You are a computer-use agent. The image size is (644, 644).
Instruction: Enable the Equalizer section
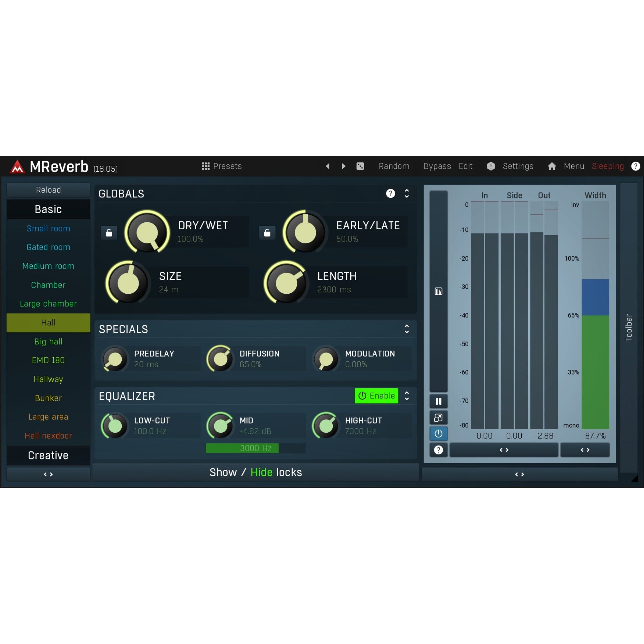pos(376,396)
